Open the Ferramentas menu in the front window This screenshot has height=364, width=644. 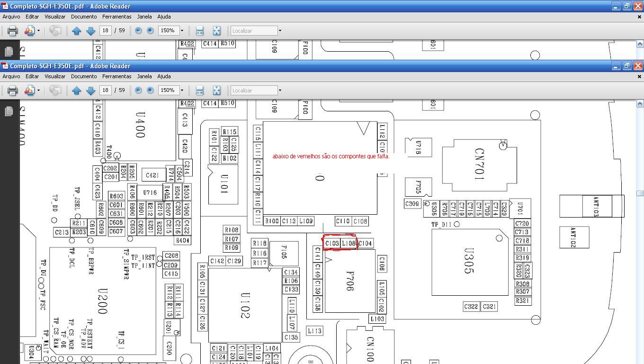click(x=116, y=76)
